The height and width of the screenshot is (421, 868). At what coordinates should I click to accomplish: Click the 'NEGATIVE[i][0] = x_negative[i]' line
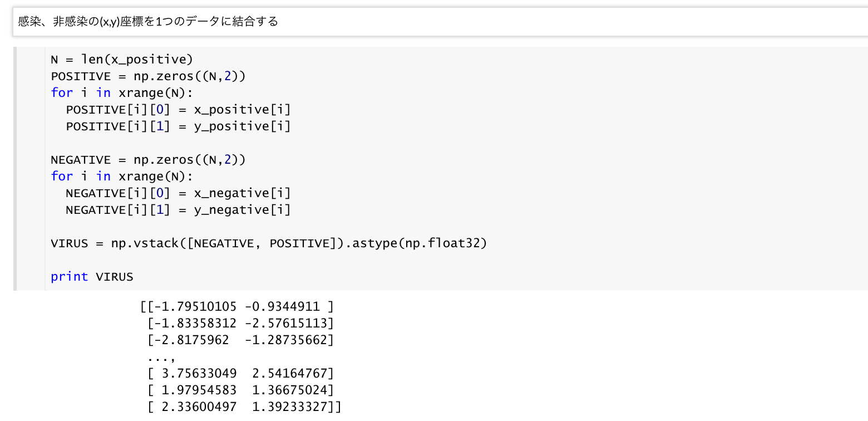178,193
